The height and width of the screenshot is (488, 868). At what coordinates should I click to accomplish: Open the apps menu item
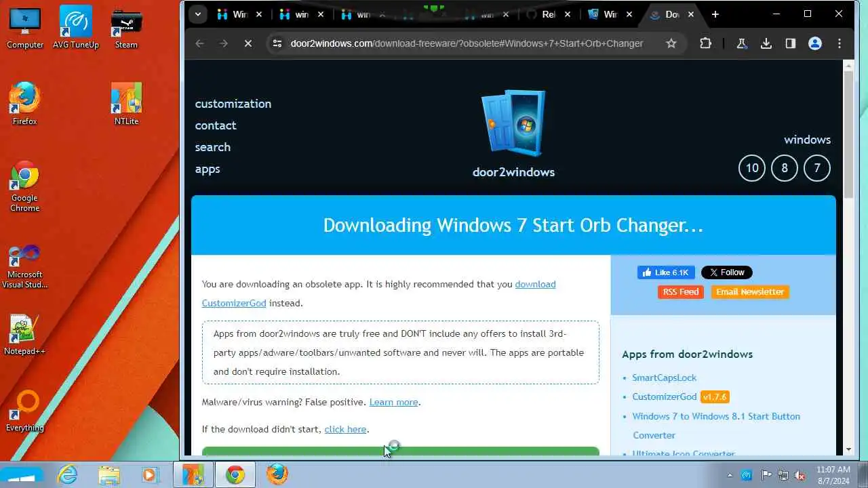[x=208, y=169]
